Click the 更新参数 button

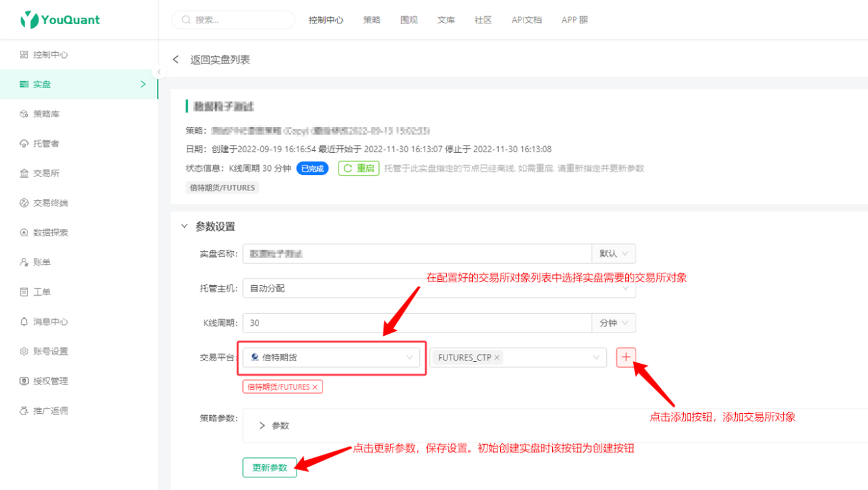click(270, 468)
